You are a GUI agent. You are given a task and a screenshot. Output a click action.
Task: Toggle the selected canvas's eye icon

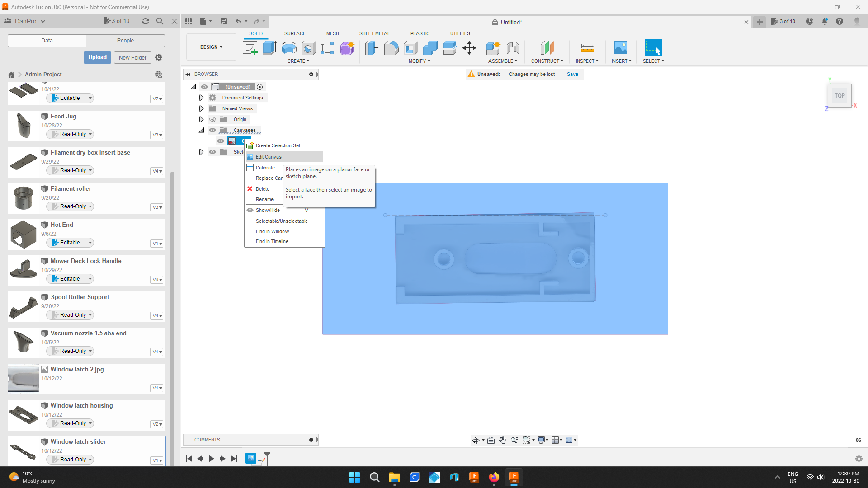[x=221, y=141]
